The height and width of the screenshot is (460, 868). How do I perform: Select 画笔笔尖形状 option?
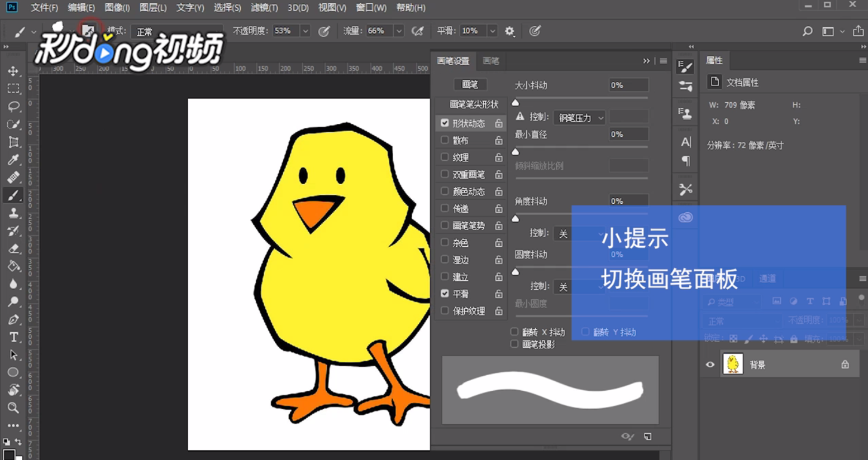click(x=474, y=104)
